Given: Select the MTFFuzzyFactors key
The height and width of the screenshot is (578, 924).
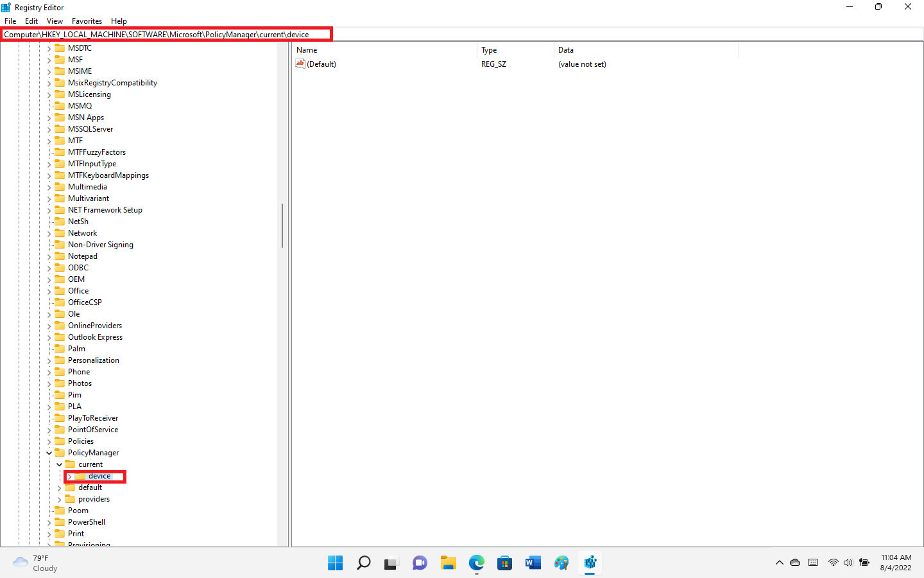Looking at the screenshot, I should 97,152.
